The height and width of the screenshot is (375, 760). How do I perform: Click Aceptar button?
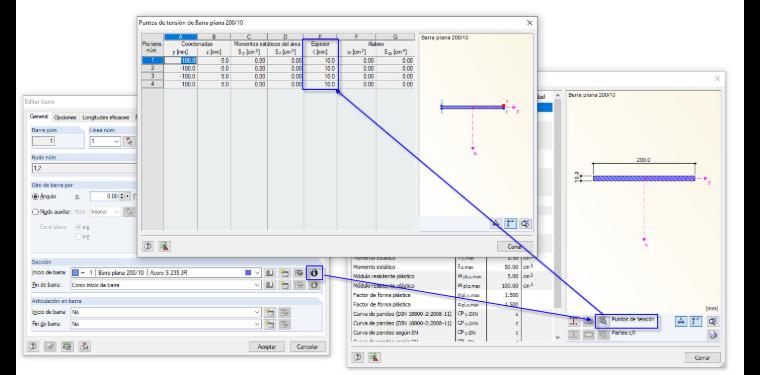(266, 347)
